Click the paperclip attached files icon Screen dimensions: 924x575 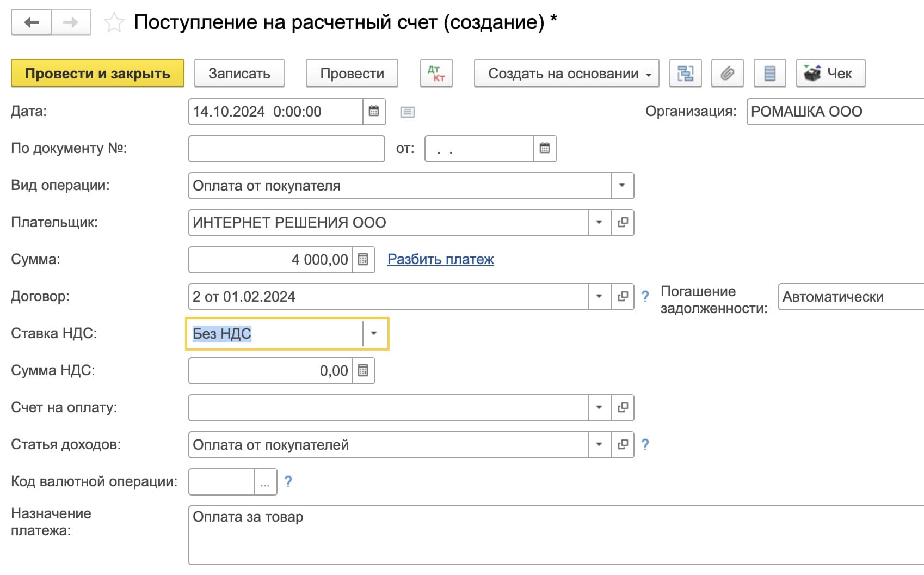click(x=728, y=74)
